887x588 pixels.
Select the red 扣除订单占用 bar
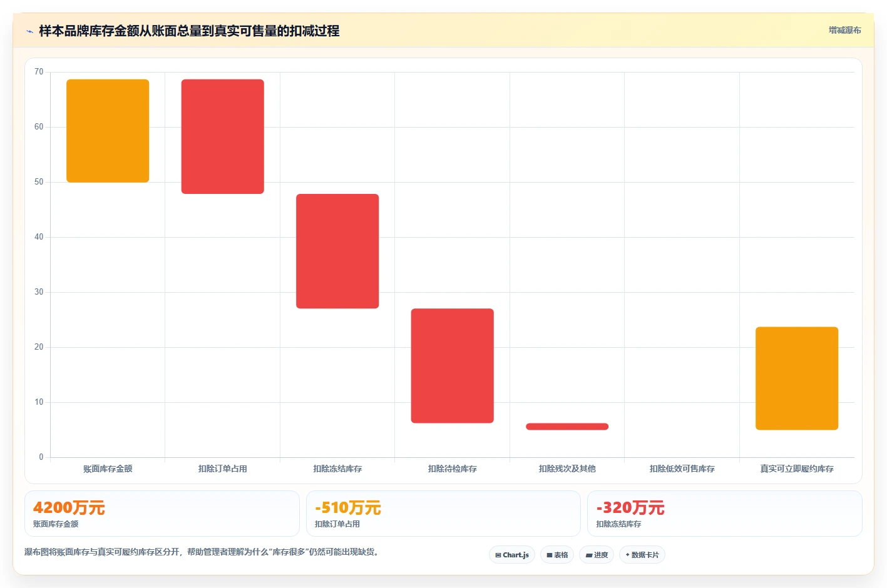(x=223, y=136)
